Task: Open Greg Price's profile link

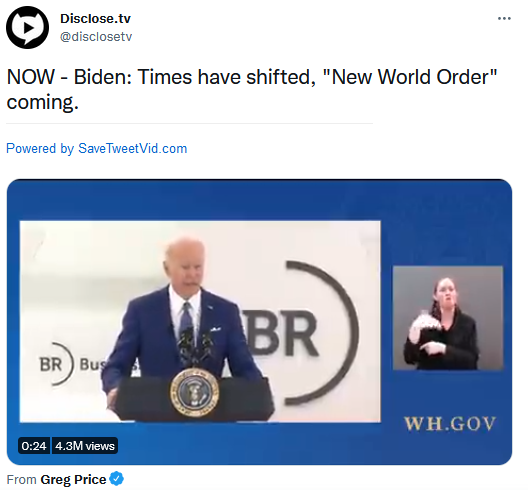Action: tap(73, 479)
